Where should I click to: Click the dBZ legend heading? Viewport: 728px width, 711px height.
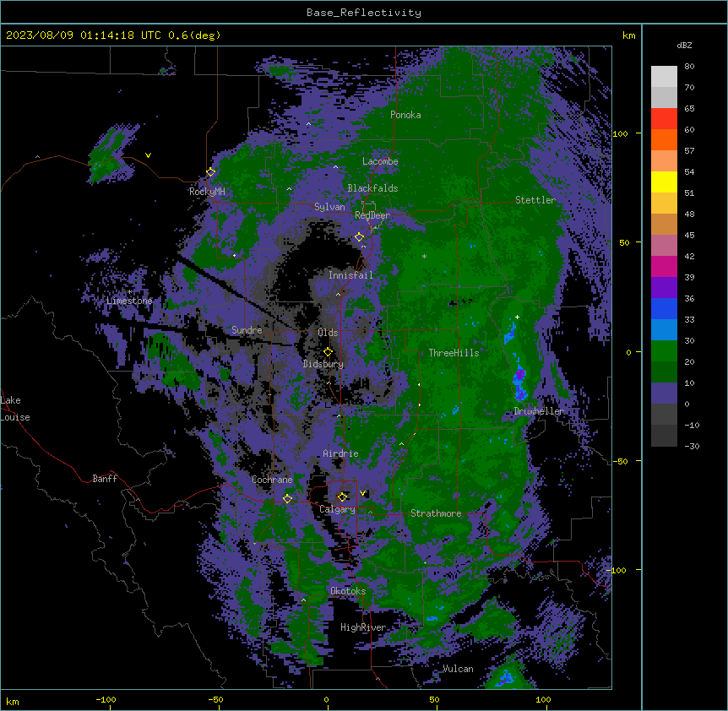pos(684,45)
